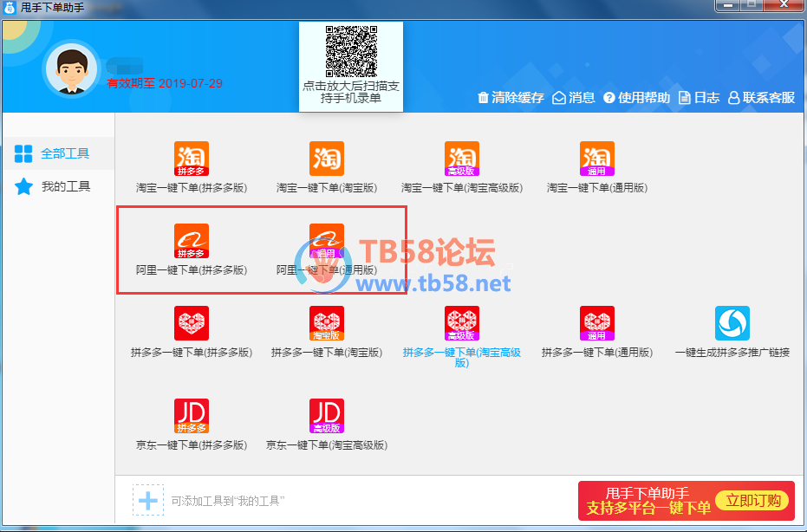Screen dimensions: 807x532
Task: Click the 可添加工具到"我的工具" hint text
Action: (x=228, y=501)
